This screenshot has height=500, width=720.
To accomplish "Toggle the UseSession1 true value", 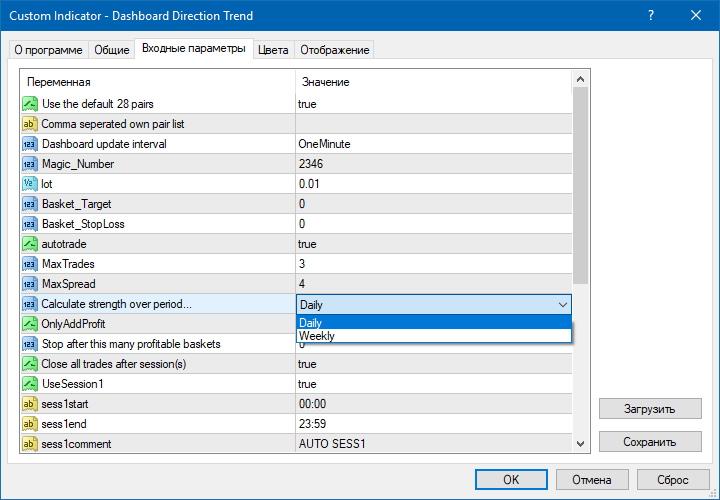I will pyautogui.click(x=433, y=384).
